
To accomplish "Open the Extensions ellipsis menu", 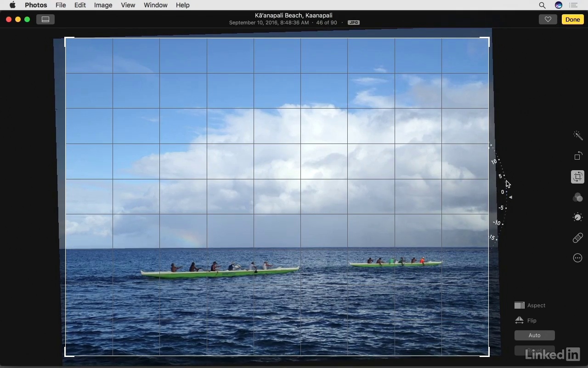I will (577, 258).
